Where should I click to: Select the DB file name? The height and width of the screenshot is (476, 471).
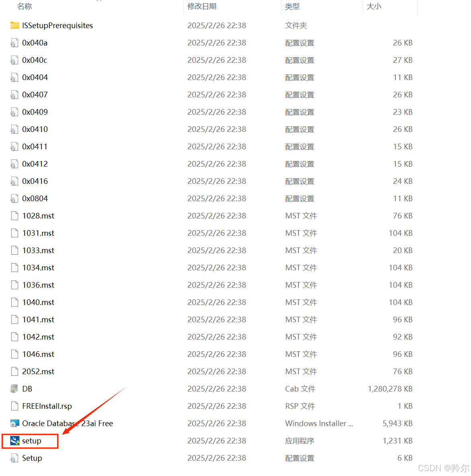click(27, 389)
